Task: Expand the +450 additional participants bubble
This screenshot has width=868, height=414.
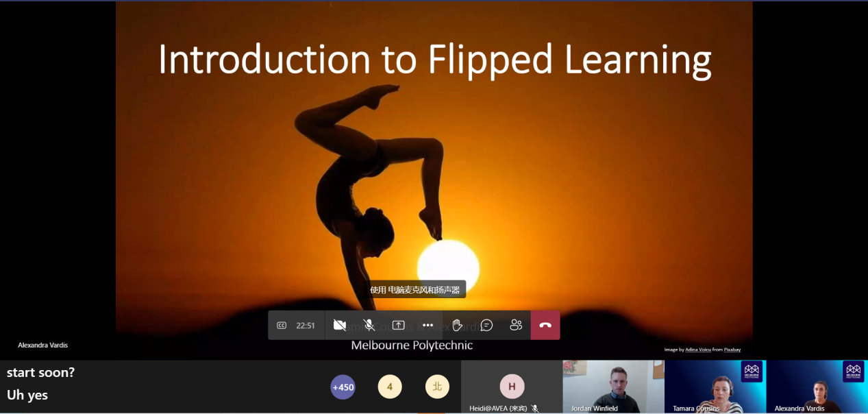Action: click(343, 387)
